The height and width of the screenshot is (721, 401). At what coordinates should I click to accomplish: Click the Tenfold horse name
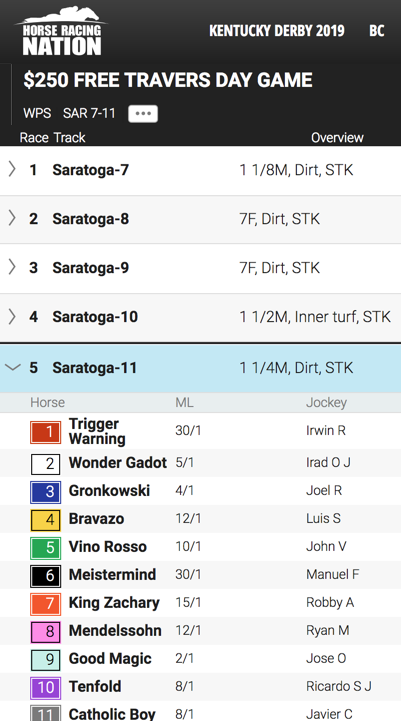pyautogui.click(x=95, y=687)
